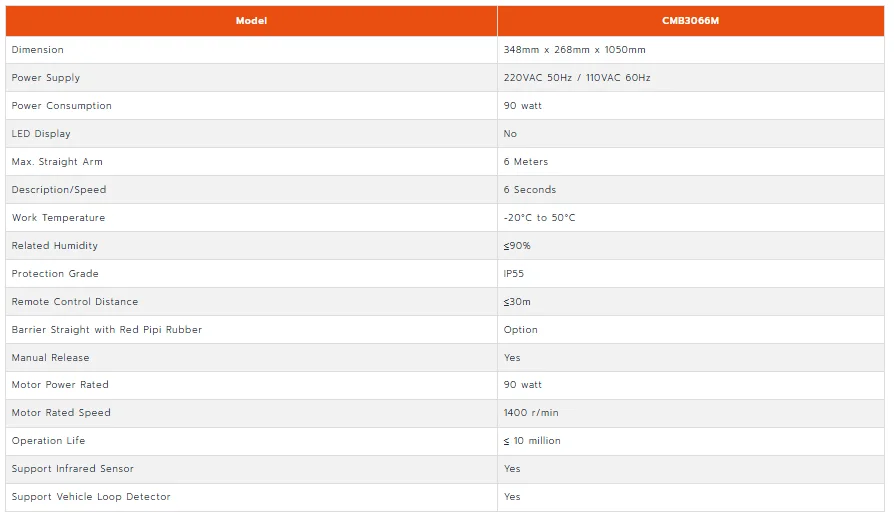Click Barrier Straight with Red Pipi Rubber
The height and width of the screenshot is (522, 894).
tap(107, 329)
